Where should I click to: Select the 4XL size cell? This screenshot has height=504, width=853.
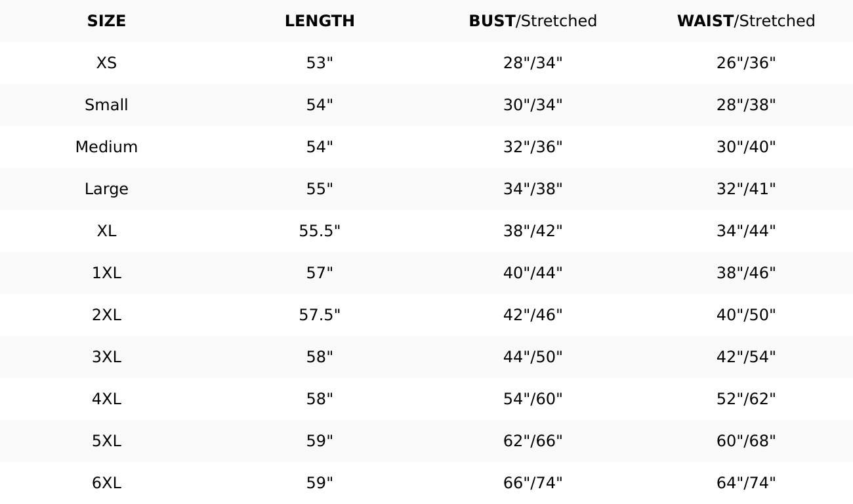[106, 399]
